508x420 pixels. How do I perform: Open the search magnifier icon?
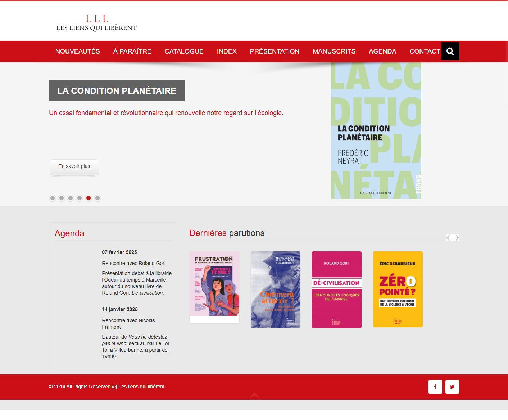(x=450, y=51)
